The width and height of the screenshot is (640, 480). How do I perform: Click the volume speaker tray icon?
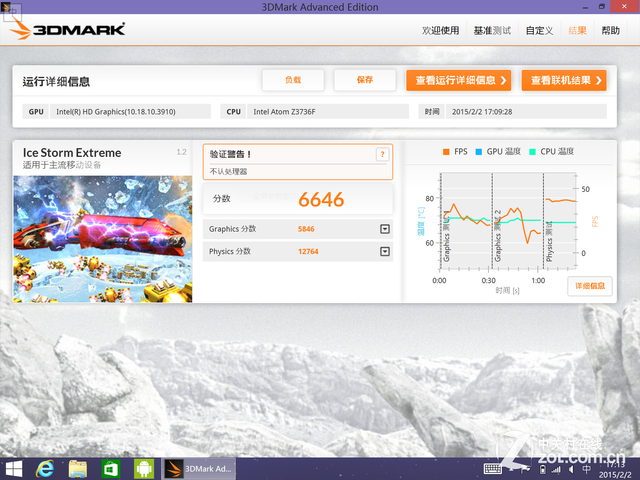pos(571,470)
